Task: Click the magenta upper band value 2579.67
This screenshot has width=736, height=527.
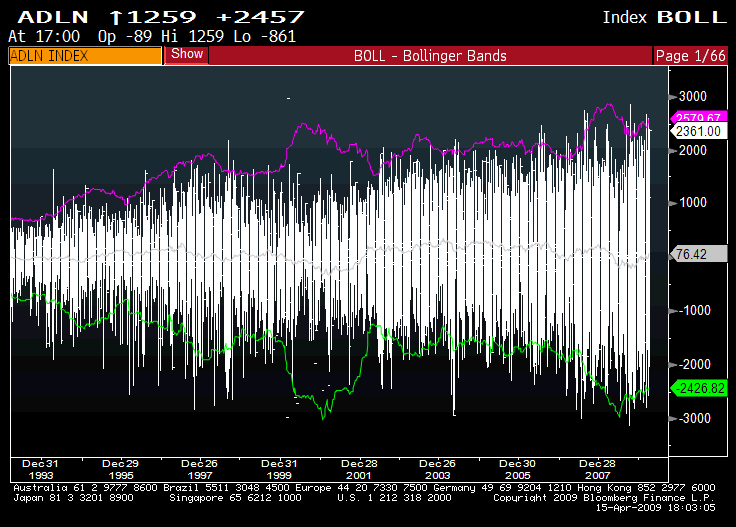Action: point(698,117)
